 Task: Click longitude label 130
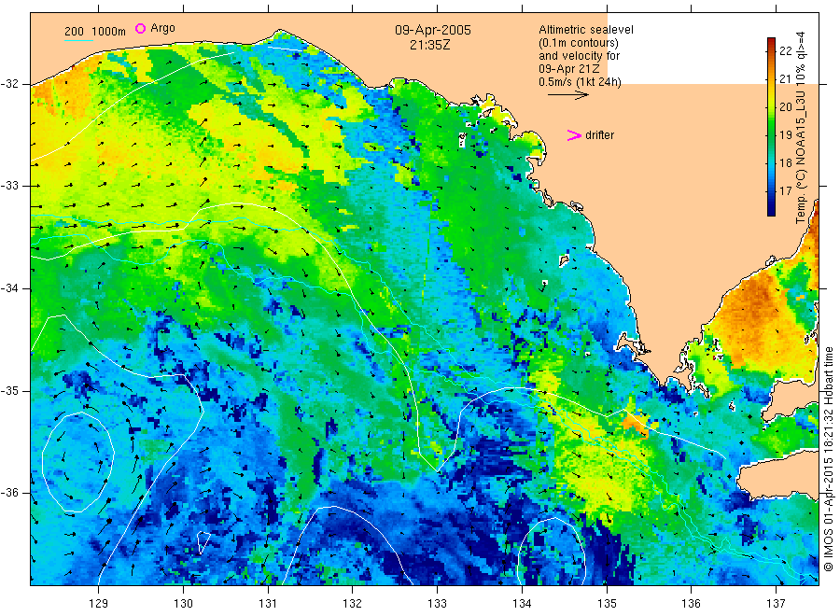click(183, 604)
